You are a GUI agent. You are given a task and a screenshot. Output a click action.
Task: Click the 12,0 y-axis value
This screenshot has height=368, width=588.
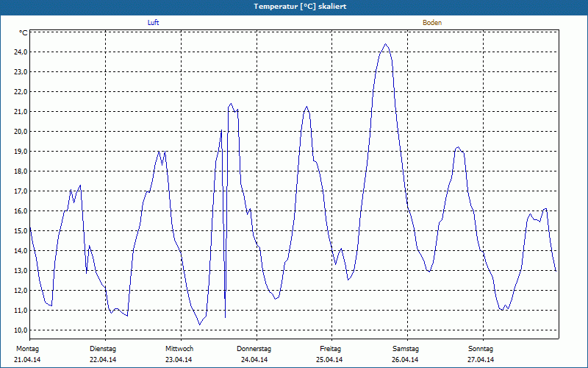[x=21, y=291]
